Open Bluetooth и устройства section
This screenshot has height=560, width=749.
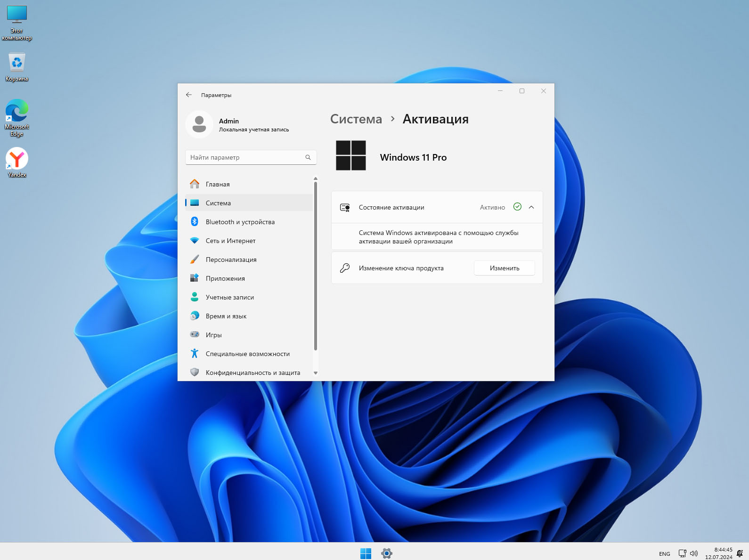coord(249,222)
